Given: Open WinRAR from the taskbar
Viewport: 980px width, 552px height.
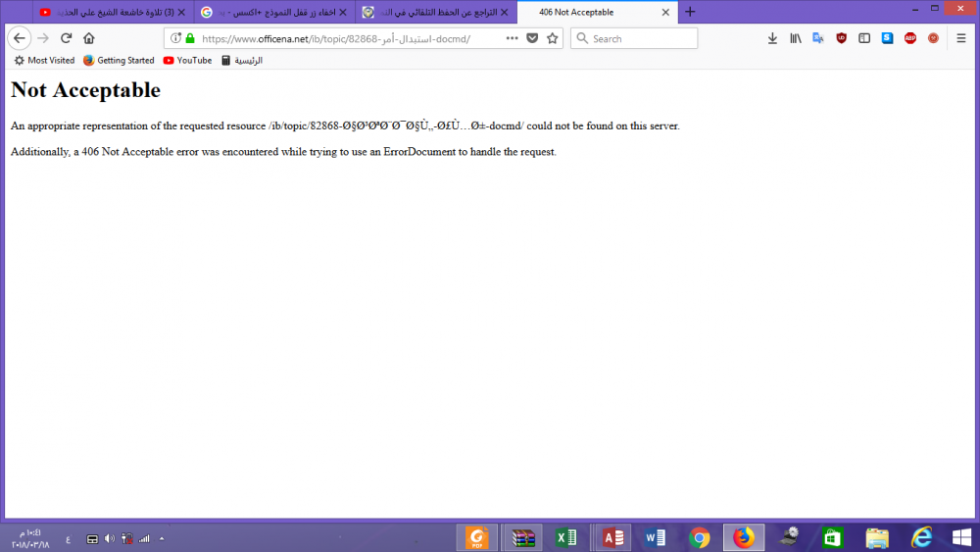Looking at the screenshot, I should [523, 537].
